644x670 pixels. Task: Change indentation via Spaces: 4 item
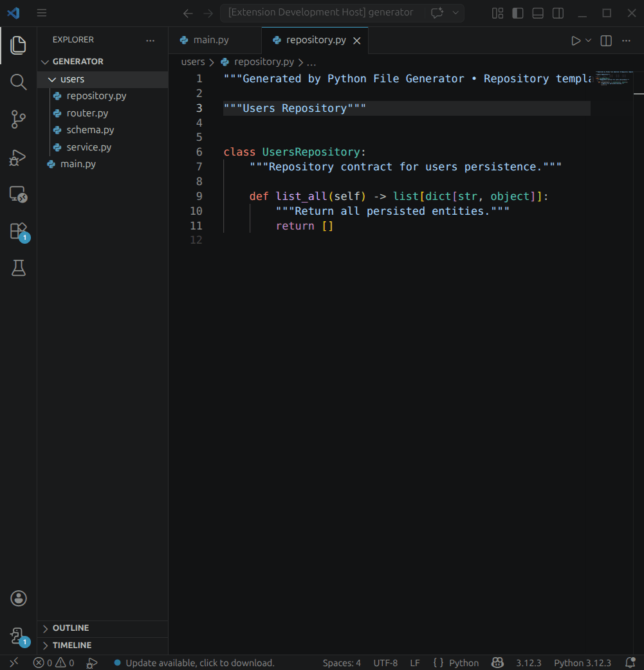pyautogui.click(x=341, y=662)
